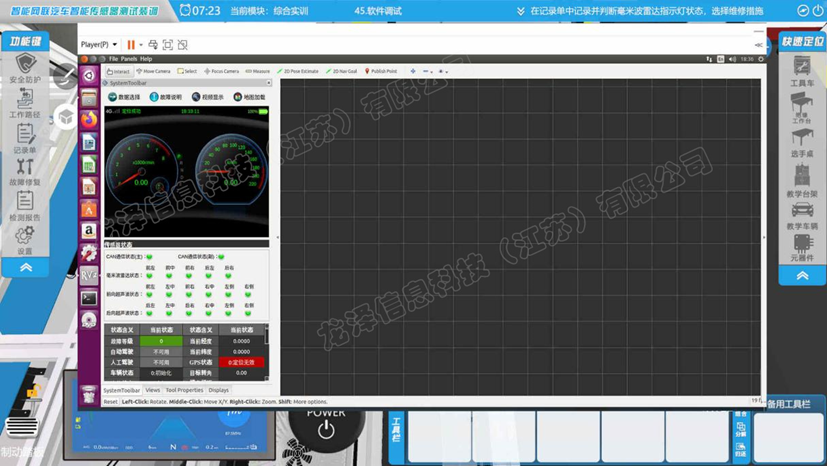This screenshot has width=827, height=466.
Task: Switch to the SystemToolbar tab
Action: click(x=122, y=391)
